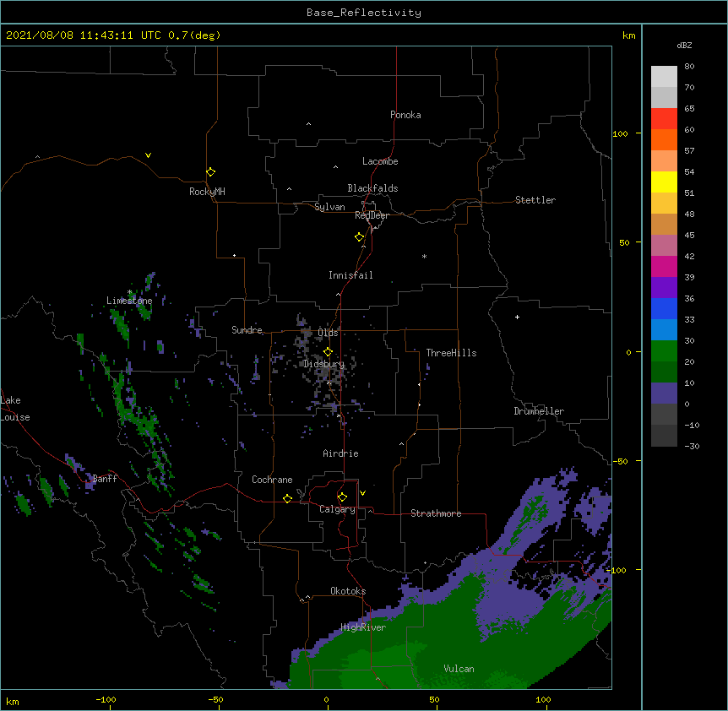The width and height of the screenshot is (728, 711).
Task: Select the yellow diamond marker between Olds and Didsbury
Action: 328,351
